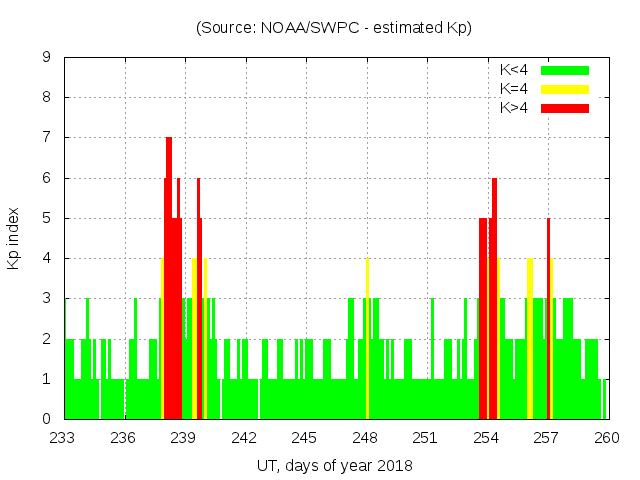Select the 233 tick label on x-axis
The width and height of the screenshot is (640, 480).
tap(64, 437)
